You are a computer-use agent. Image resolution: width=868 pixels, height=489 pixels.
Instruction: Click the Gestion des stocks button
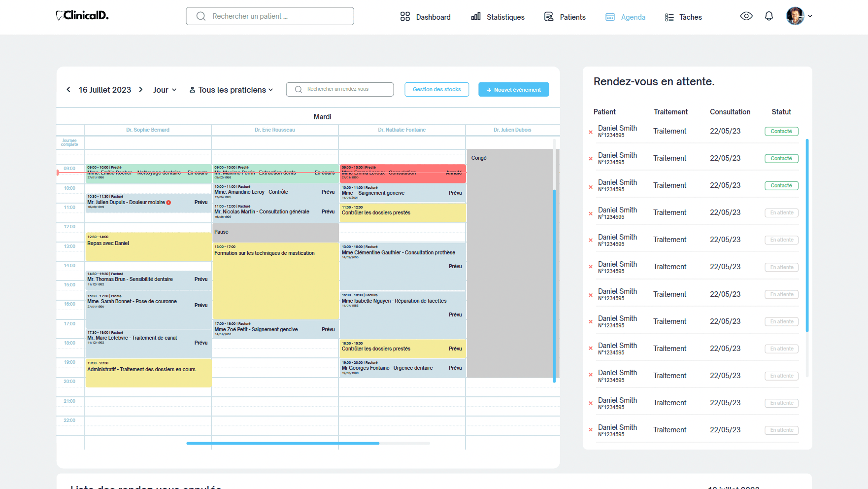coord(437,89)
